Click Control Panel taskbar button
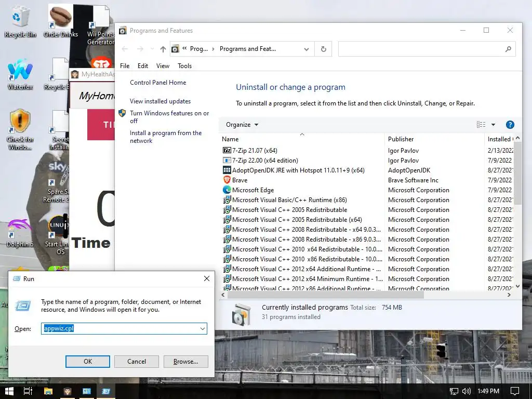Viewport: 532px width, 399px height. click(87, 391)
